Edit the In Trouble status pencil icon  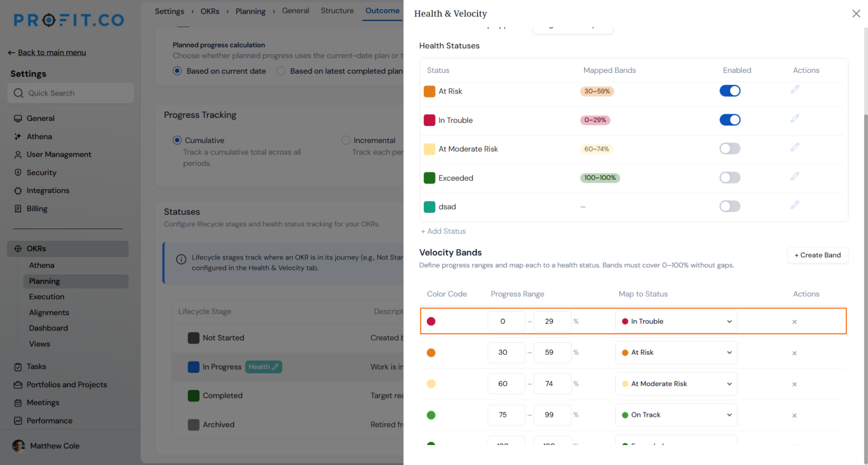pyautogui.click(x=795, y=118)
